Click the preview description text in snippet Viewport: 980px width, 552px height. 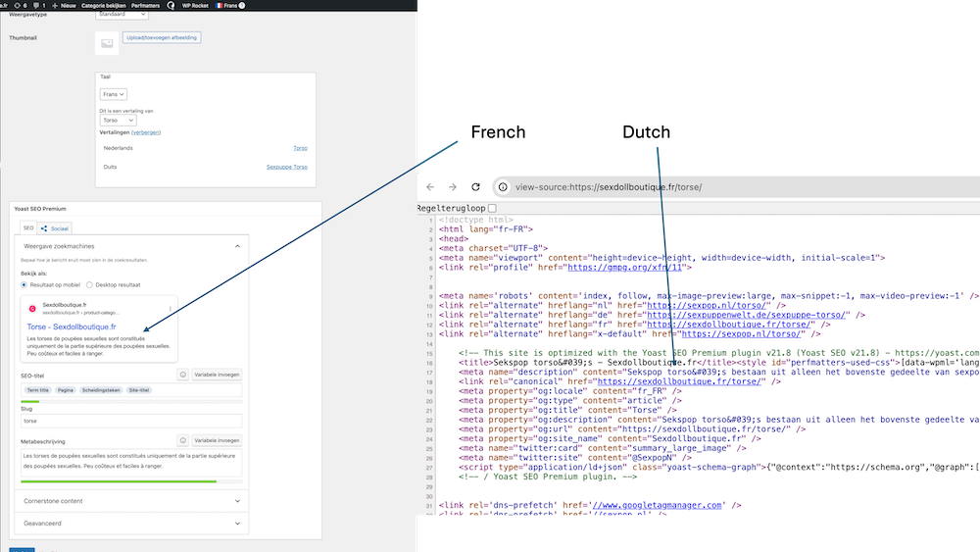click(x=98, y=346)
